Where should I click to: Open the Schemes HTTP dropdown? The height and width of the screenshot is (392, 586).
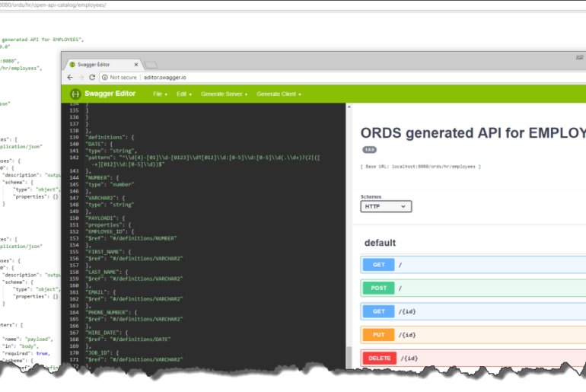[386, 206]
